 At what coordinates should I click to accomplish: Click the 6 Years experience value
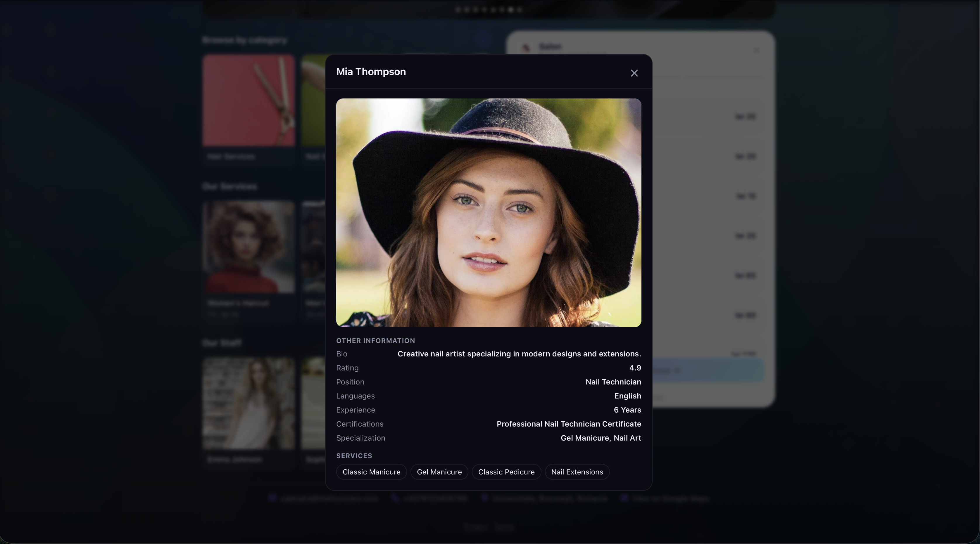(627, 410)
